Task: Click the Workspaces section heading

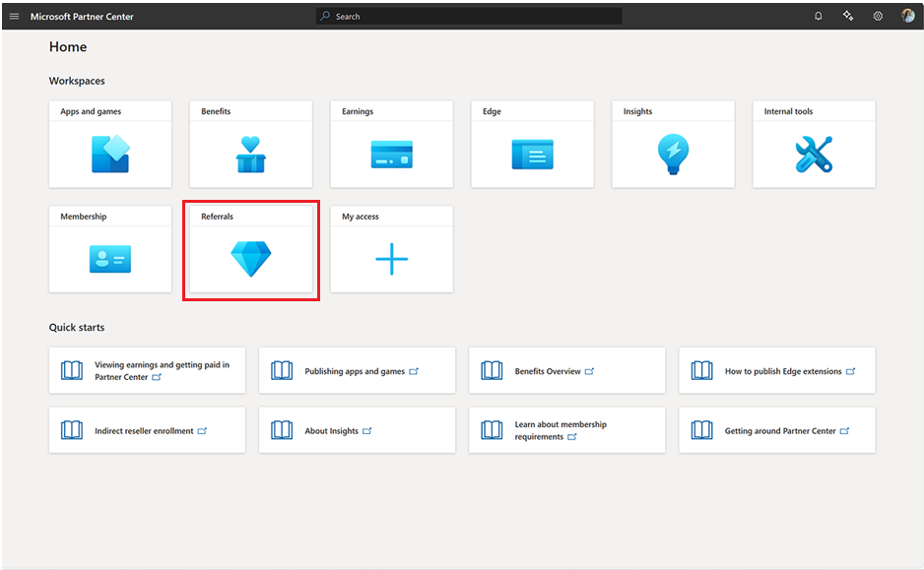Action: coord(77,81)
